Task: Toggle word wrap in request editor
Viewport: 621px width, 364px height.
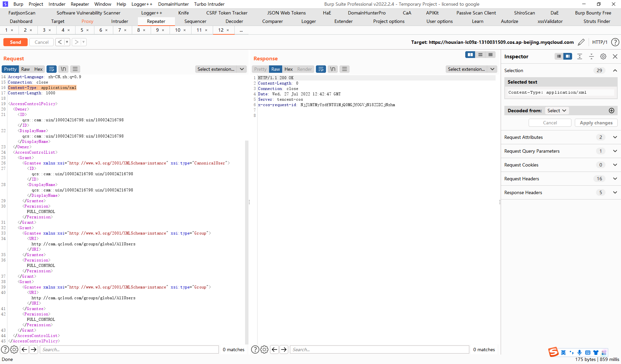Action: (x=52, y=69)
